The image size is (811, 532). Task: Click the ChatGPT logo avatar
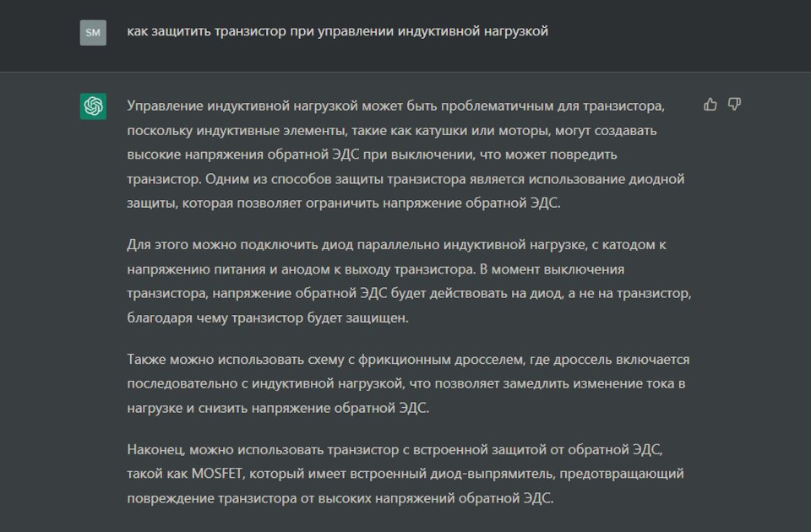(93, 106)
